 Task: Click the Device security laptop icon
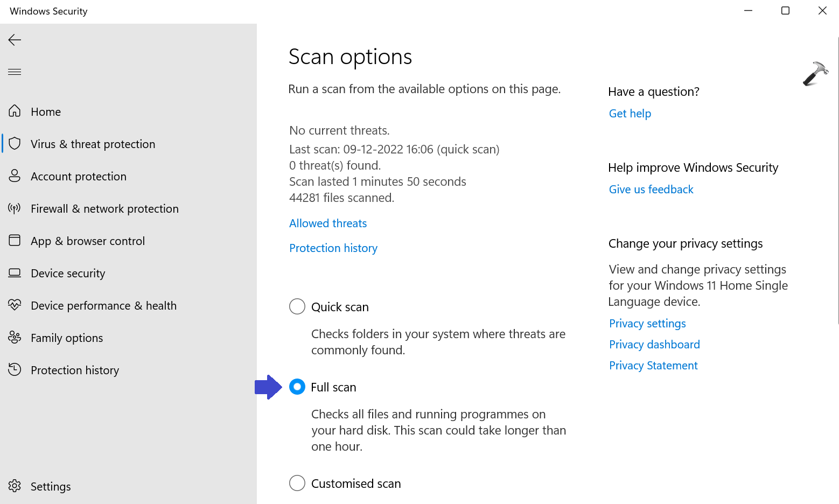coord(15,273)
